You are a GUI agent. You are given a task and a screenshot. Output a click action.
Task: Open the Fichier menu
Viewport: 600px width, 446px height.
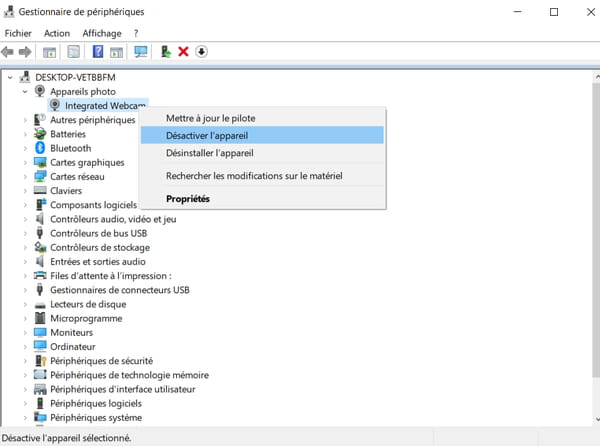(x=18, y=33)
